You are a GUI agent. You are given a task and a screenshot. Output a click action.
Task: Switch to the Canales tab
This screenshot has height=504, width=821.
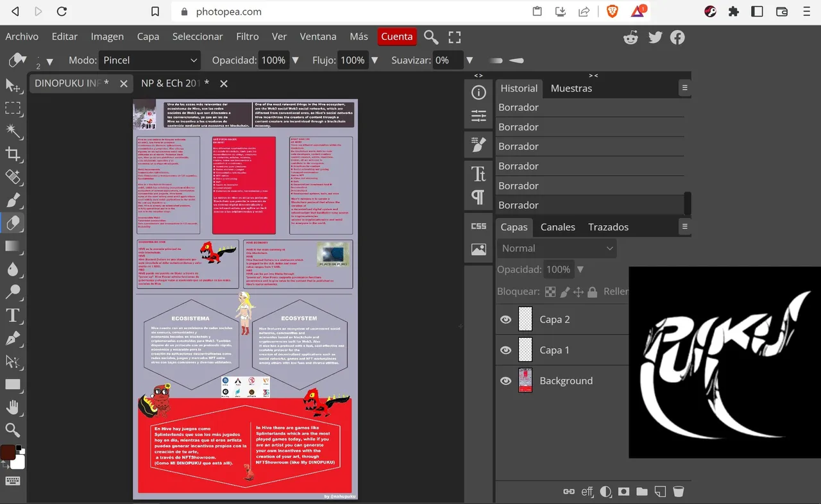tap(558, 227)
